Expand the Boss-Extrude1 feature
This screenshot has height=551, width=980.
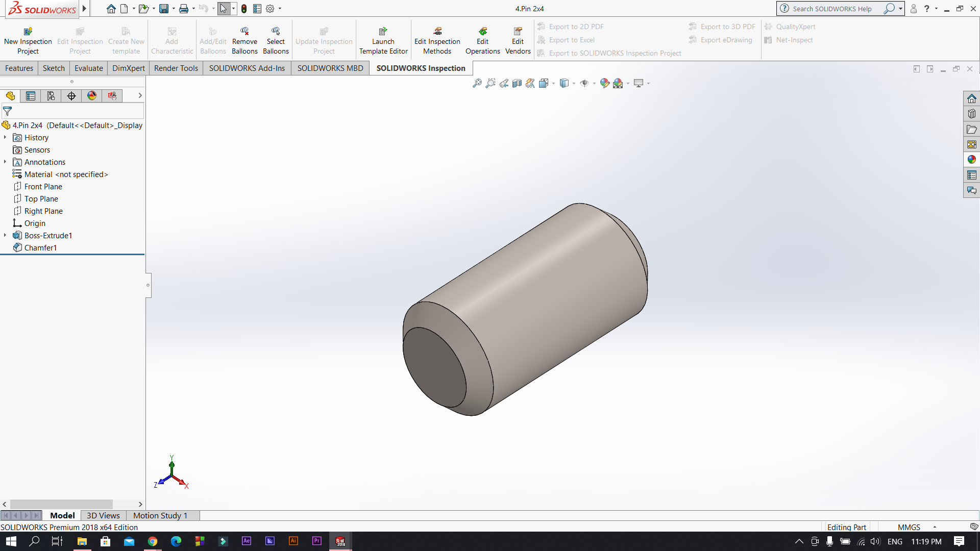coord(5,235)
